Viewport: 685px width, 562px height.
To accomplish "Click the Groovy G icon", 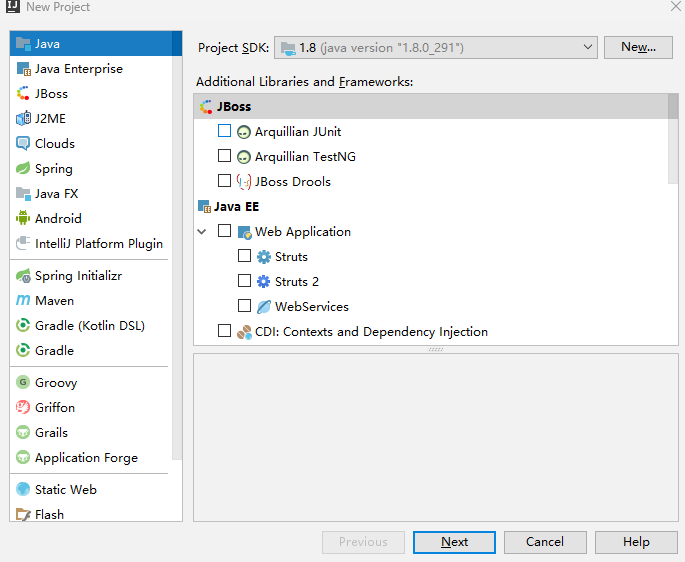I will pos(23,382).
